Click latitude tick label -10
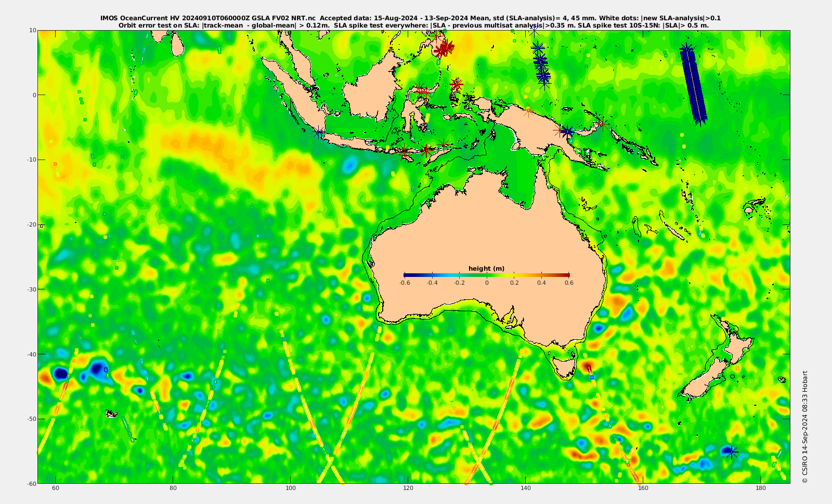The width and height of the screenshot is (832, 504). (31, 160)
